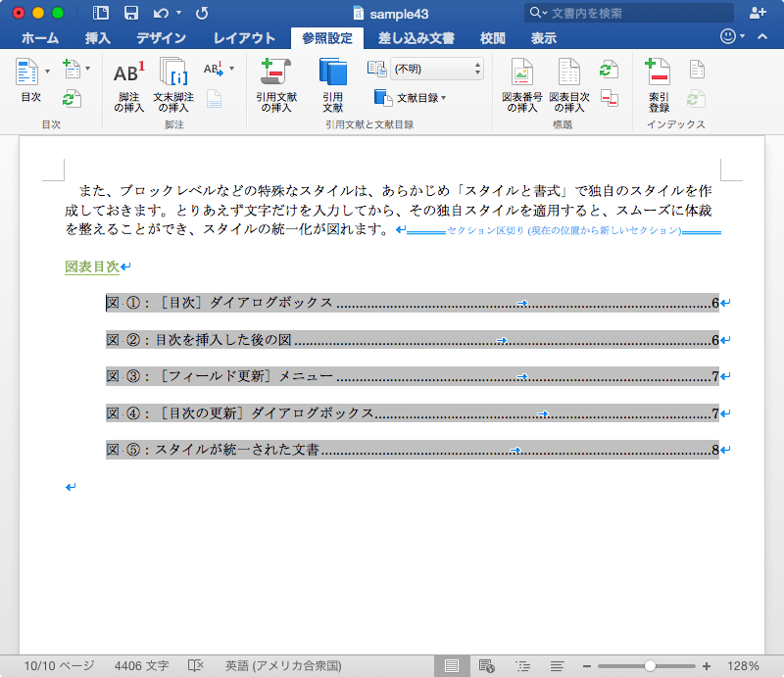Click 図表番号の挿入 caption icon
The width and height of the screenshot is (784, 677).
click(521, 85)
